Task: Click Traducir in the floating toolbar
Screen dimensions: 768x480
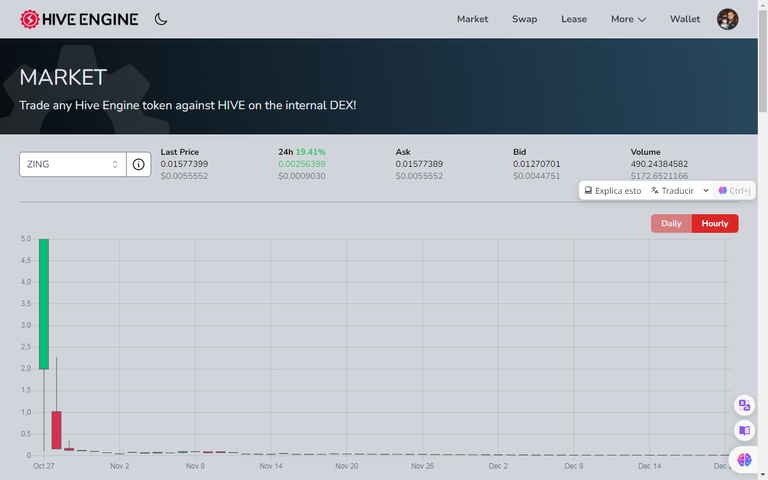Action: (x=672, y=190)
